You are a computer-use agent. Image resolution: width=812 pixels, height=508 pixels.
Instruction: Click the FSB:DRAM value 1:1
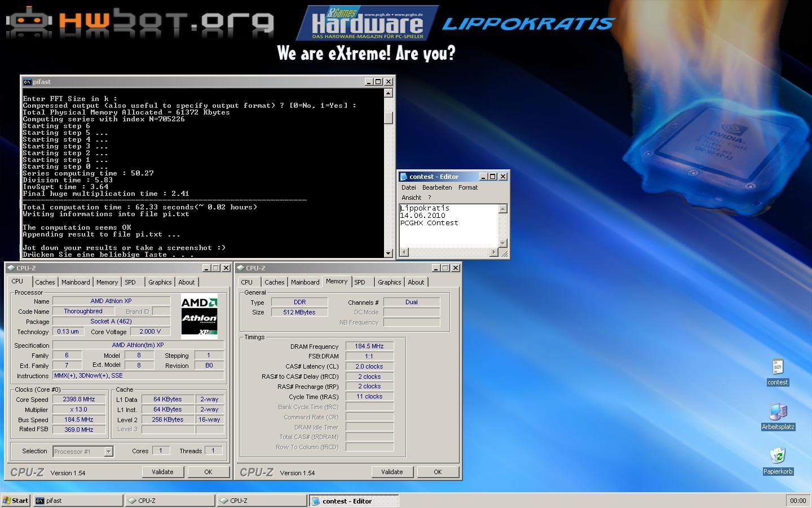(369, 356)
